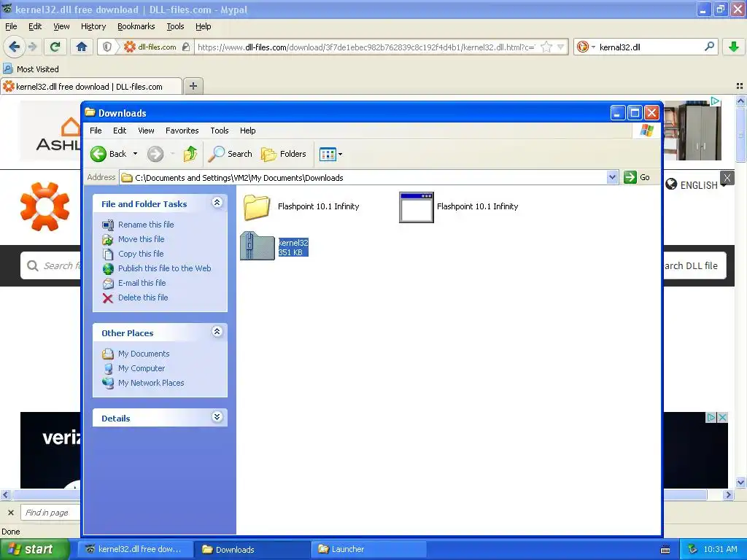
Task: Select the Flashpoint 10.1 Infinity folder
Action: point(258,207)
